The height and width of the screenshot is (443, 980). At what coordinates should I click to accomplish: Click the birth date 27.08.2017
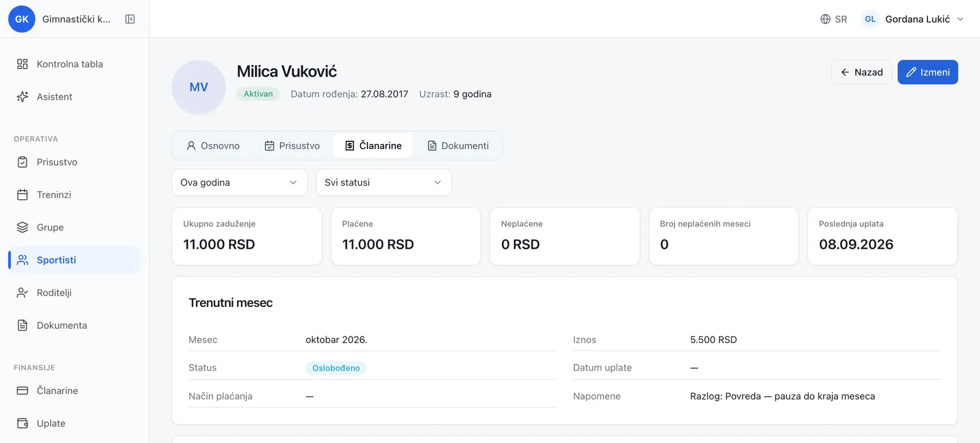pyautogui.click(x=384, y=94)
